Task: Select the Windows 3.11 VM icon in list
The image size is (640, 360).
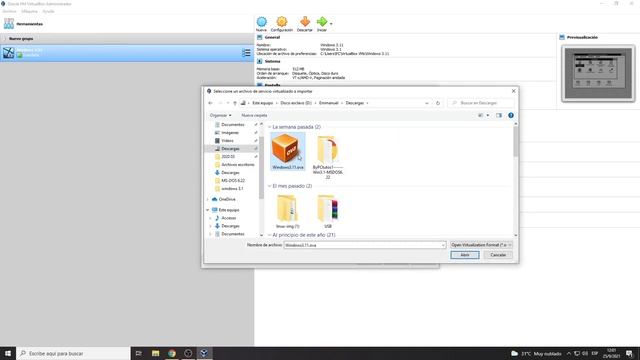Action: pyautogui.click(x=9, y=53)
